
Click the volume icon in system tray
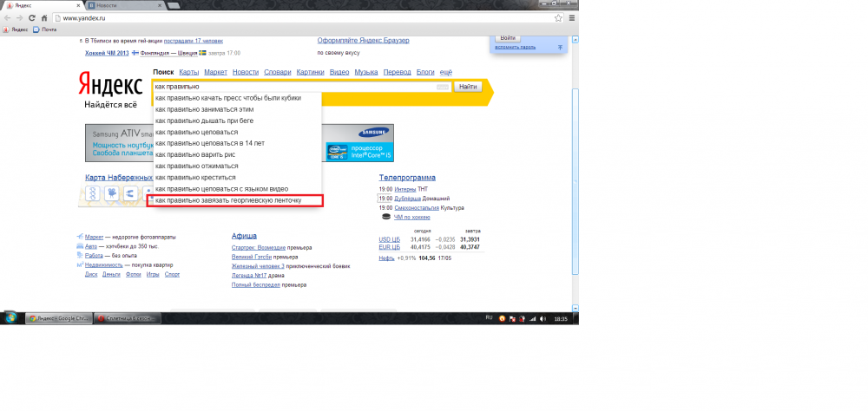click(542, 318)
